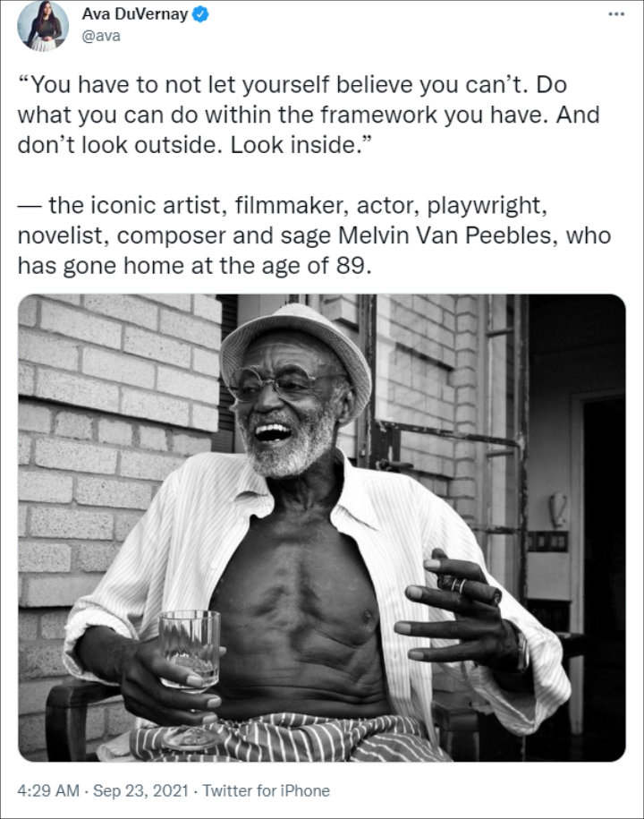644x819 pixels.
Task: Click the blue verified badge icon
Action: 200,14
